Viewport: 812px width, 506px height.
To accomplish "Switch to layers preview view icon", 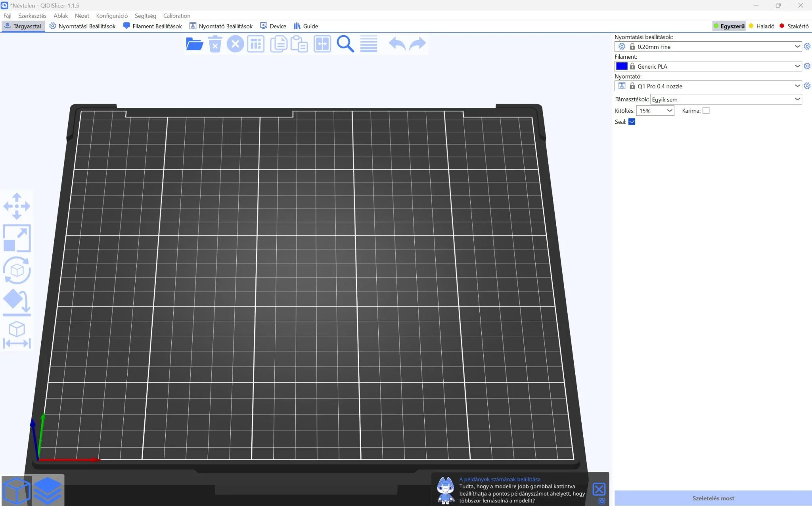I will [48, 491].
